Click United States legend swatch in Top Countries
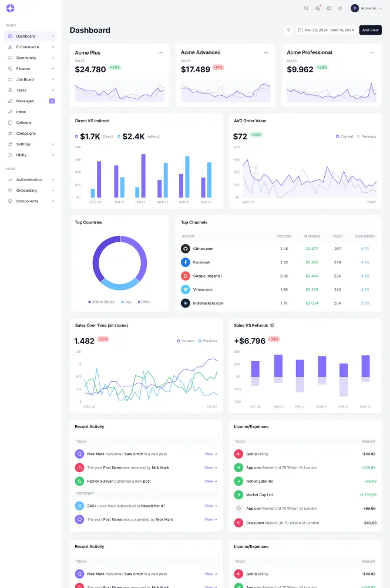Screen dimensions: 390x588 click(89, 302)
